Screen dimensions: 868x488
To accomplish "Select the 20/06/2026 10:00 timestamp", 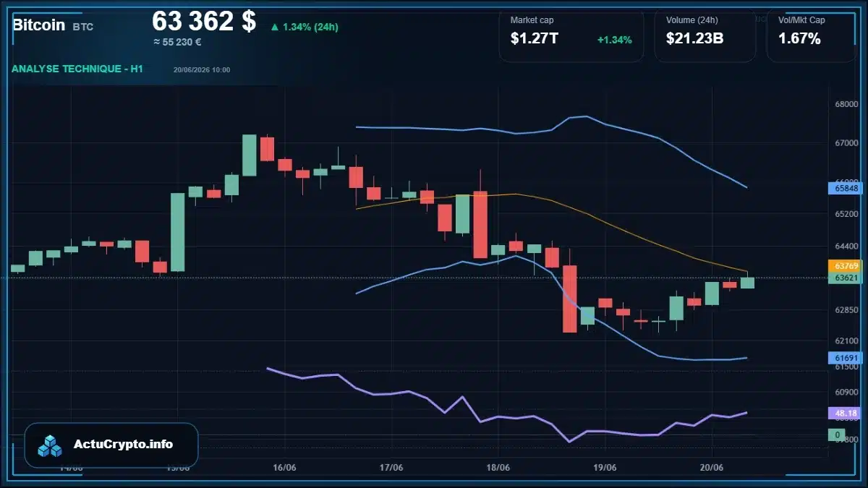I will coord(202,70).
